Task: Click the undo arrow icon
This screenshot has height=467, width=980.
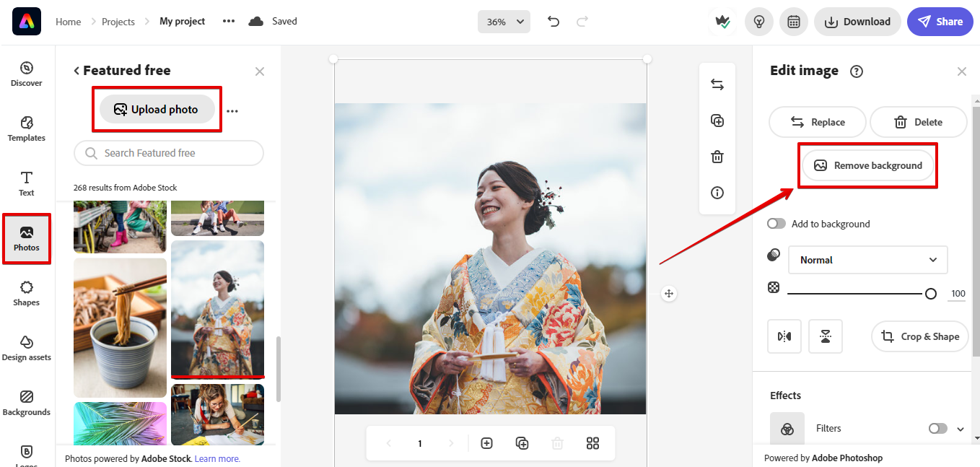Action: (554, 22)
